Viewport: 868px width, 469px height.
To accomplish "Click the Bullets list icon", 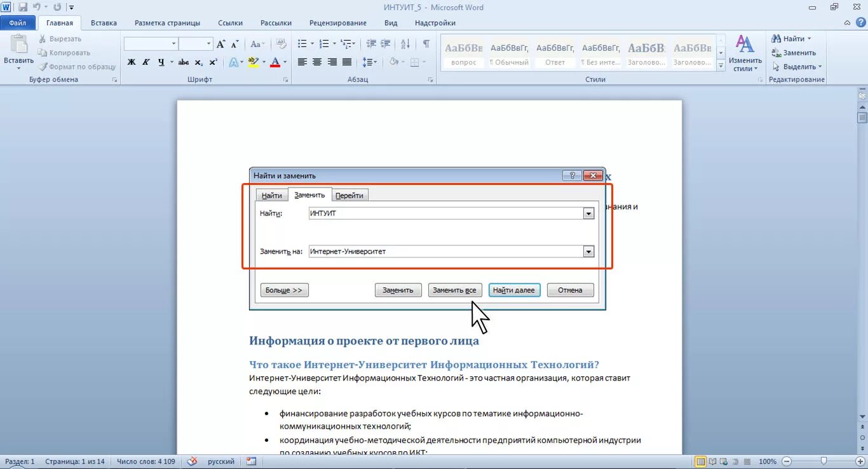I will pos(302,44).
